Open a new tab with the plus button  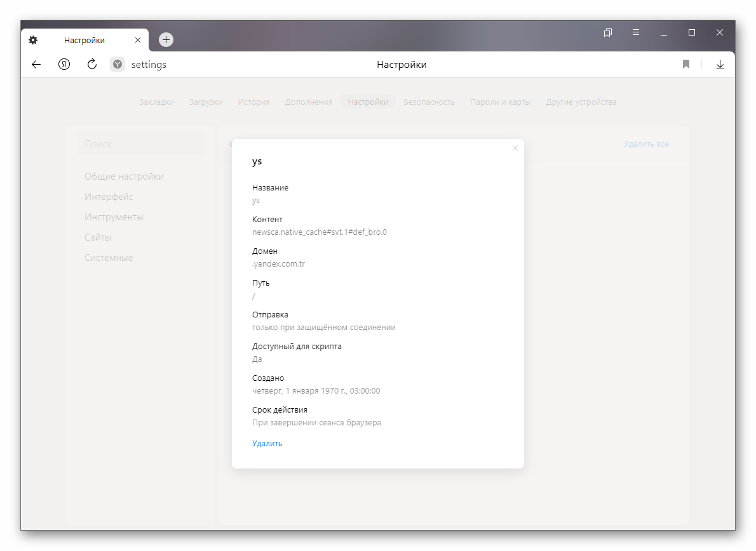point(166,40)
